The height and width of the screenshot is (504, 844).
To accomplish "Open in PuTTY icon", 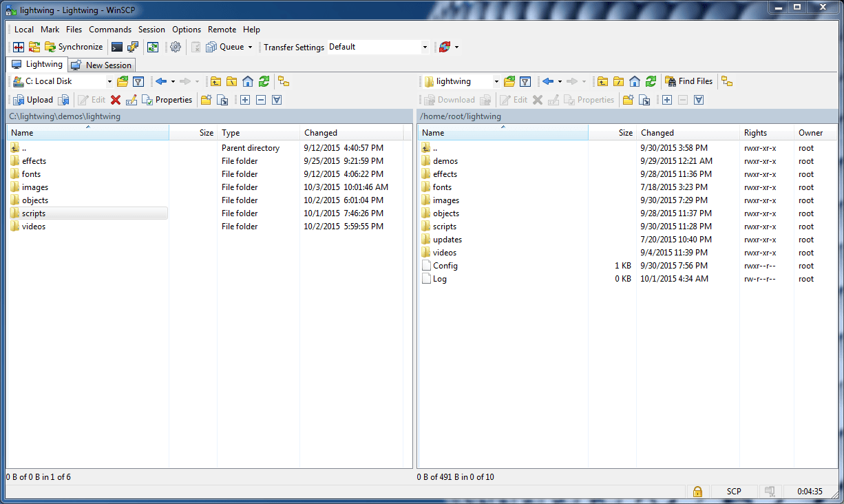I will coord(133,47).
